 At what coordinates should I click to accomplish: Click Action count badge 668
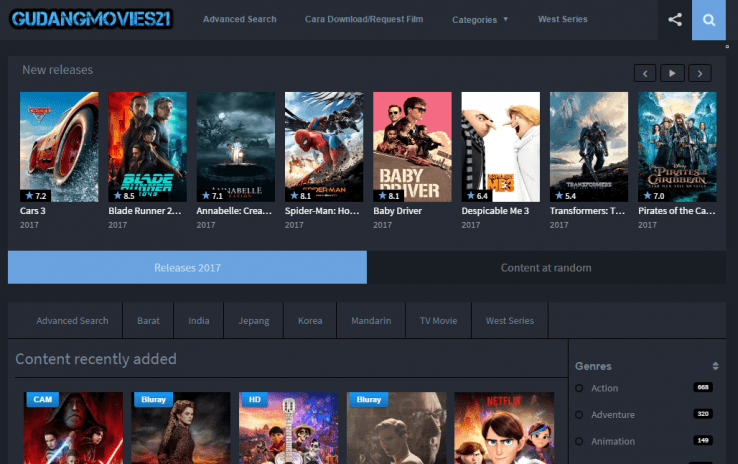pos(703,387)
